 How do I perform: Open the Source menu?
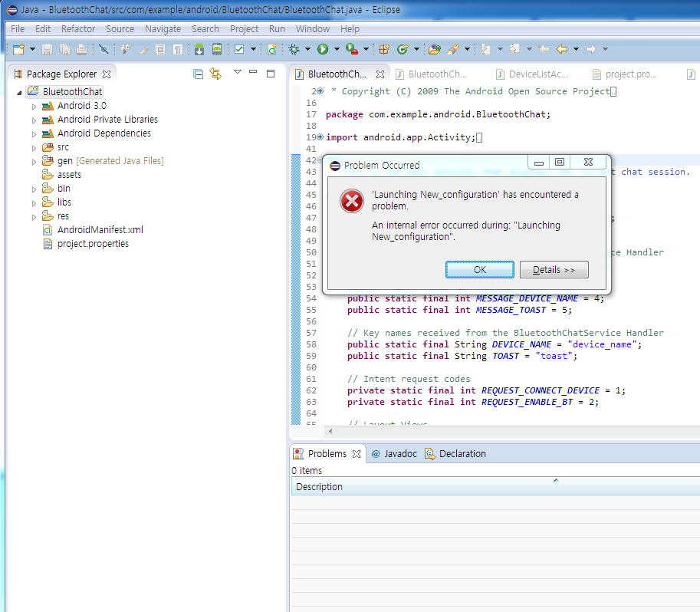point(120,29)
